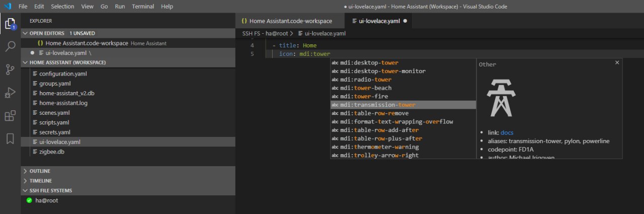This screenshot has height=214, width=644.
Task: Open the Run and Debug view
Action: 10,93
